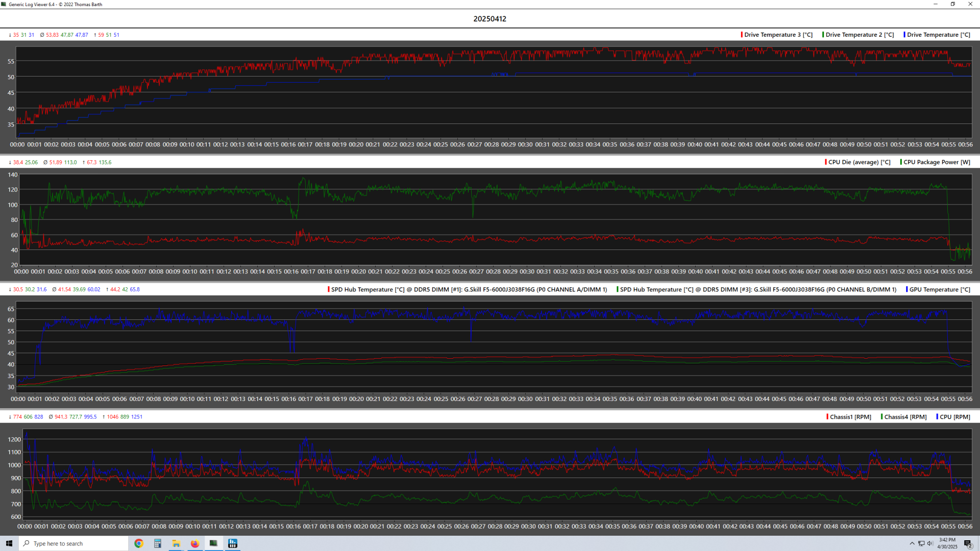Open the clock and date flyout
Image resolution: width=980 pixels, height=551 pixels.
[x=947, y=543]
